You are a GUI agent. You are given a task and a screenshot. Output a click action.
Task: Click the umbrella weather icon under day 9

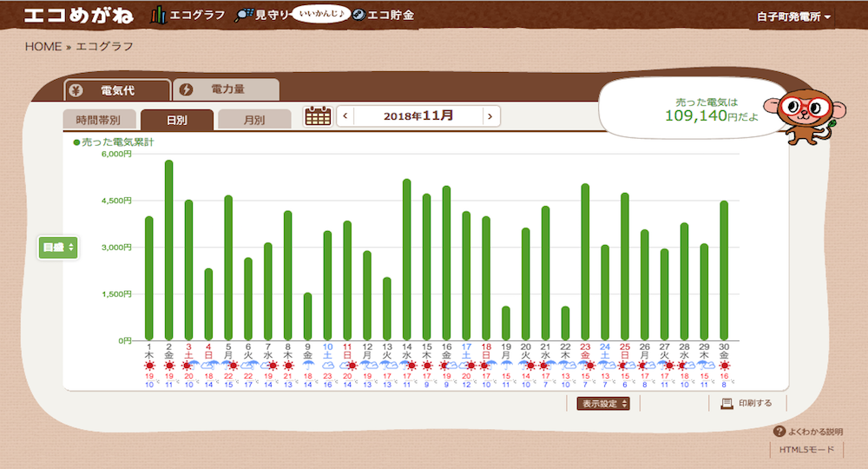[x=308, y=366]
